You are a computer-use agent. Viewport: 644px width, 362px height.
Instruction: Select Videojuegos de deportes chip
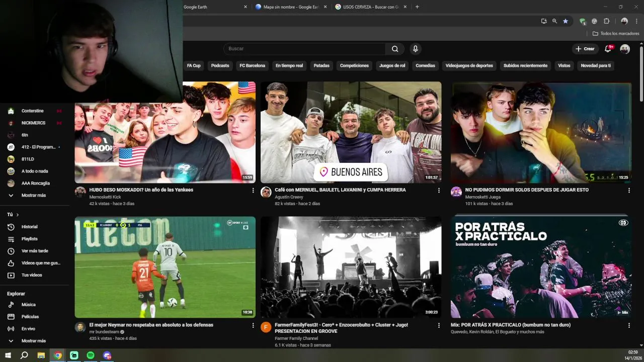click(x=469, y=66)
